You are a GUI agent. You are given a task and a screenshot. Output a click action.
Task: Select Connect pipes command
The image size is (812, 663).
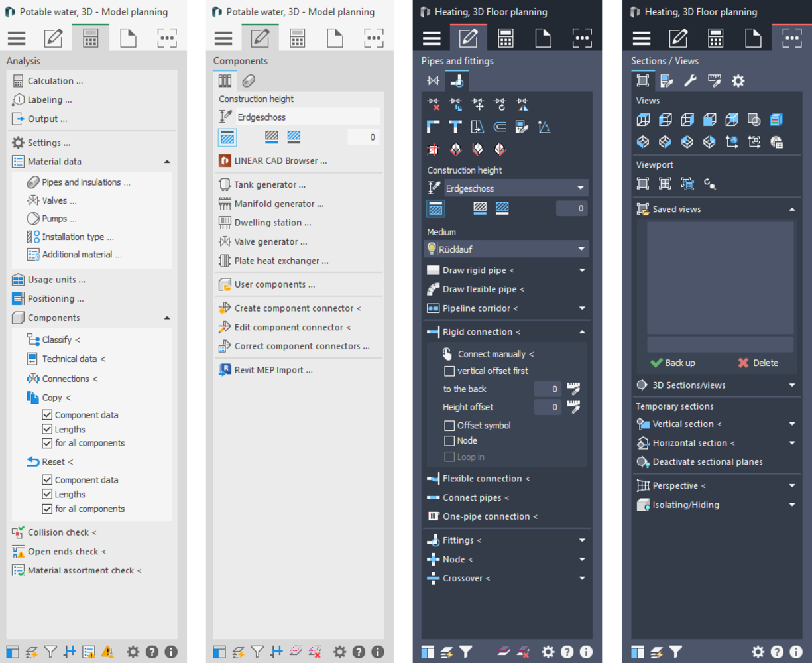pyautogui.click(x=468, y=498)
